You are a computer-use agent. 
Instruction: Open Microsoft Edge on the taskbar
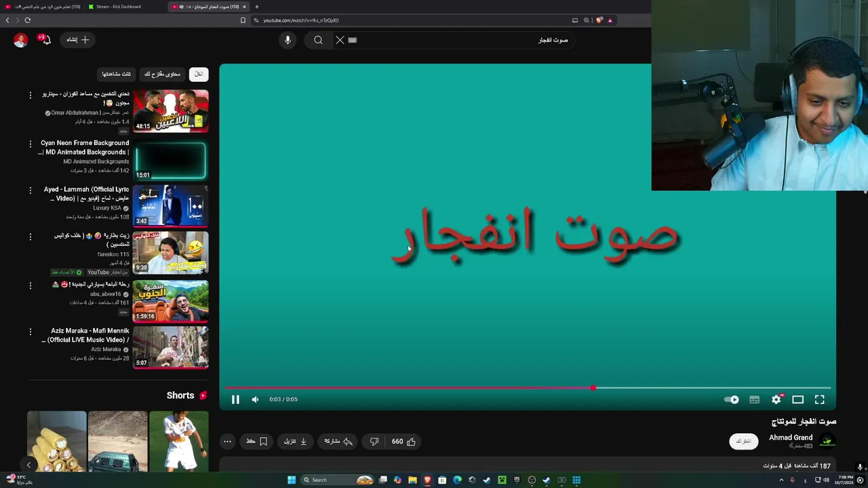click(457, 480)
